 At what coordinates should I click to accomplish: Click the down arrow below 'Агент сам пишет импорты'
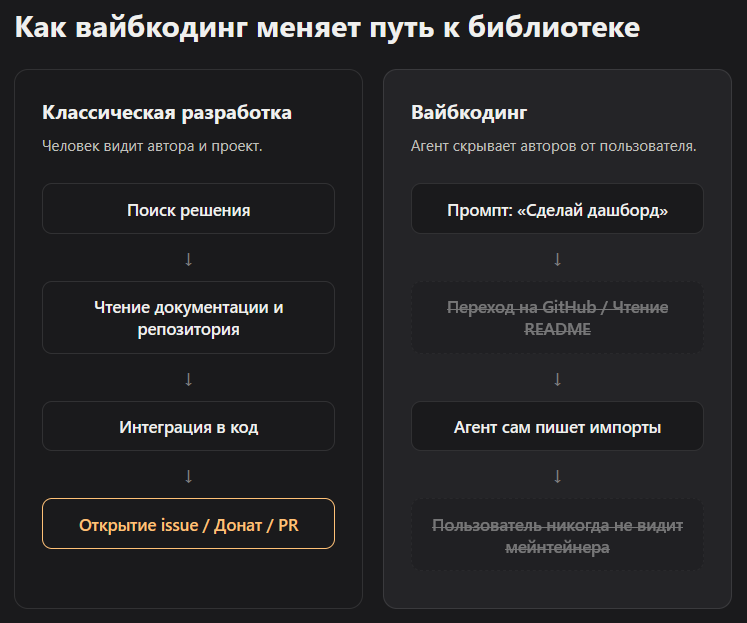[557, 476]
